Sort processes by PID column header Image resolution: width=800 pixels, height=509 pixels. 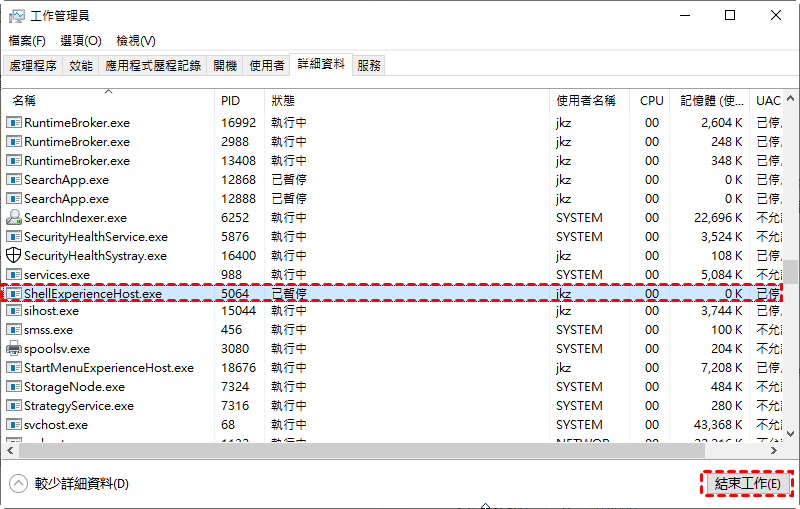tap(231, 101)
